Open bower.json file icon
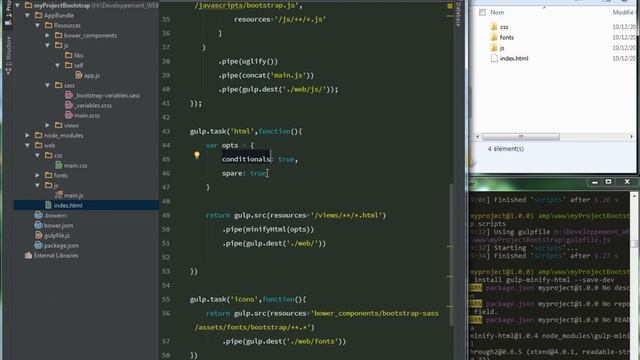 (38, 225)
